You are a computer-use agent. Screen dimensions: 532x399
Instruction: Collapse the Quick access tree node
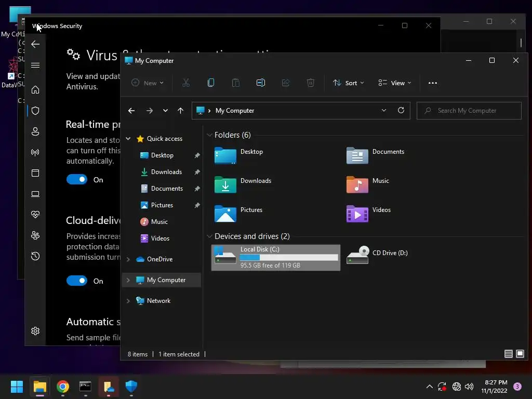128,138
